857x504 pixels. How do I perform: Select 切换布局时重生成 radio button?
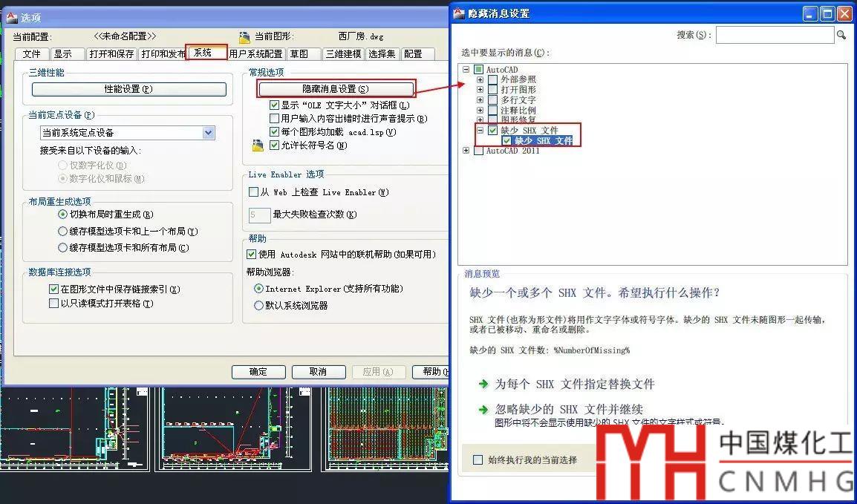(x=62, y=215)
